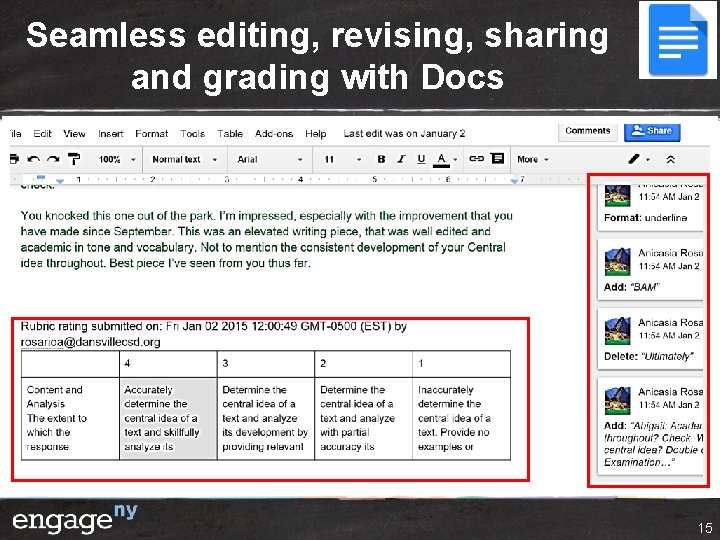Click the pencil editing mode icon
720x540 pixels.
point(634,159)
